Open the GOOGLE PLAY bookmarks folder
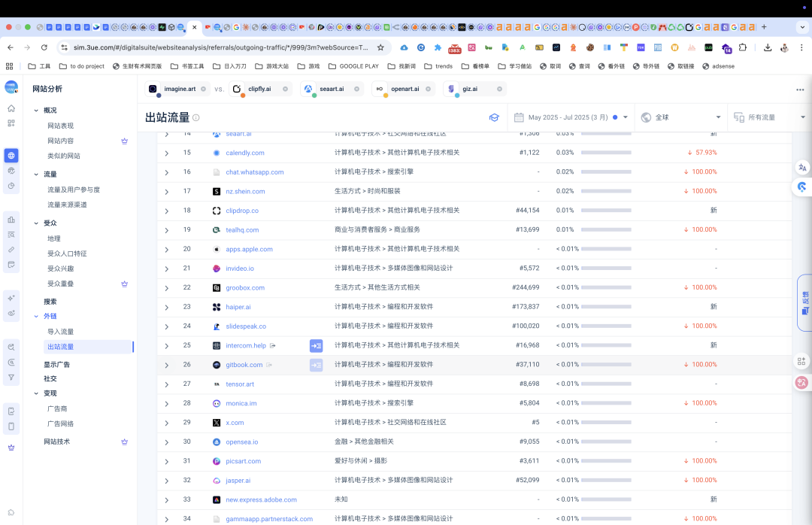 tap(353, 66)
